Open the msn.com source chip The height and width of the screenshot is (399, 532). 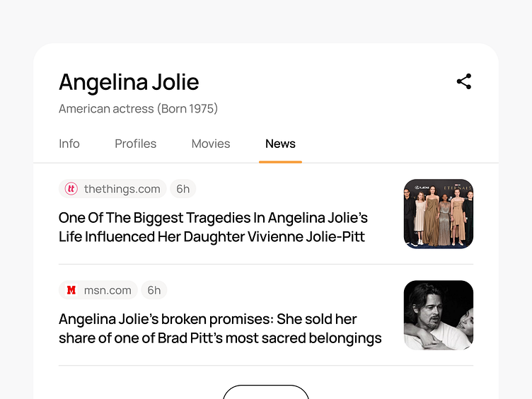tap(98, 290)
